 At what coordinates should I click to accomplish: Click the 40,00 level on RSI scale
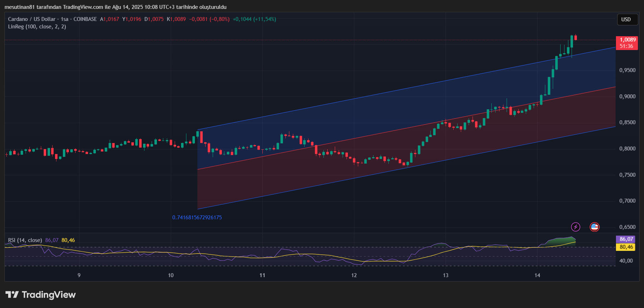pyautogui.click(x=626, y=261)
